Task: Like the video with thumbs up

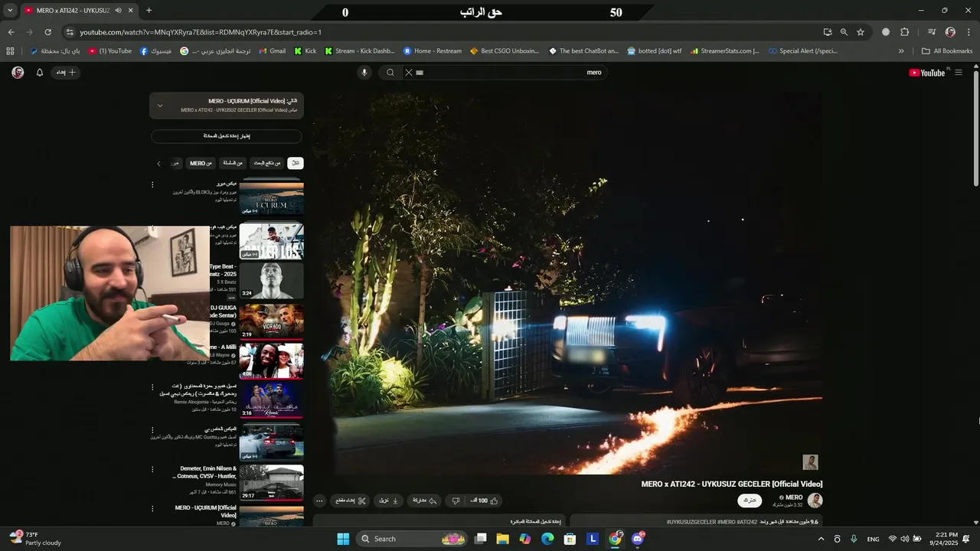Action: [x=485, y=500]
